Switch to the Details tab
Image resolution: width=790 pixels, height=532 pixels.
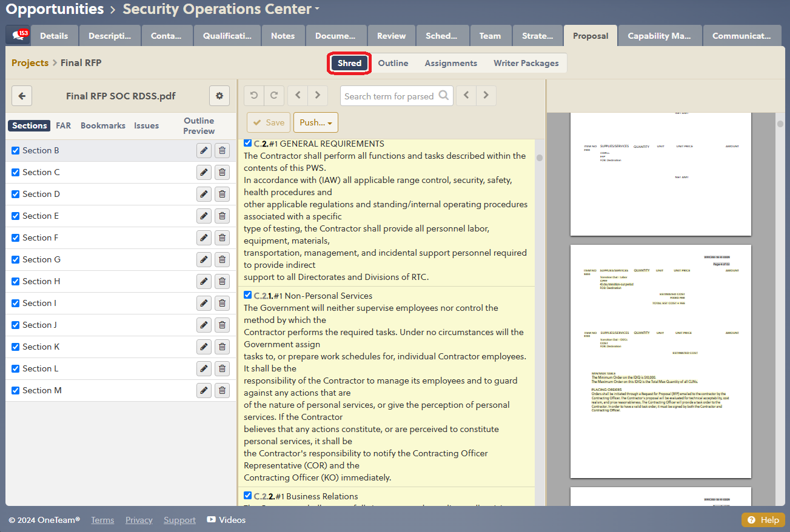pyautogui.click(x=54, y=36)
